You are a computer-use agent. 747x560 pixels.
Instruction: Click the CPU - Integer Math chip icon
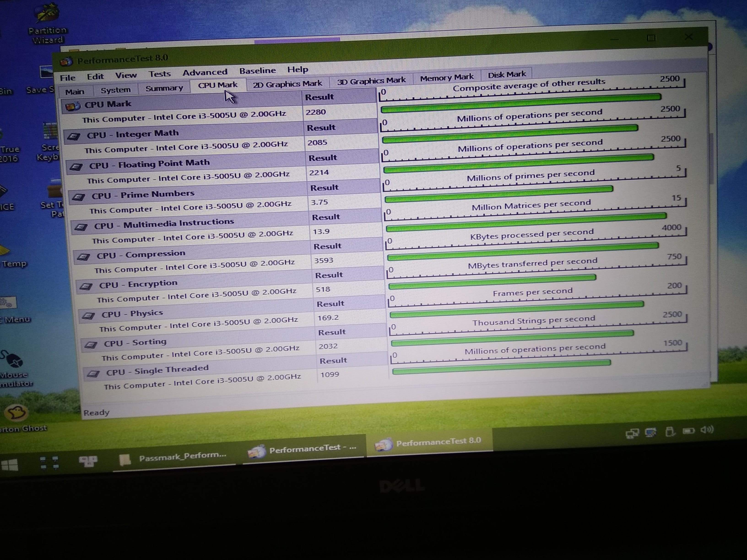[74, 136]
